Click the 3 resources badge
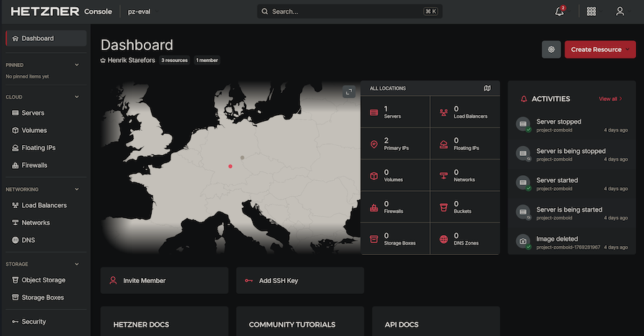This screenshot has width=644, height=336. click(x=175, y=60)
